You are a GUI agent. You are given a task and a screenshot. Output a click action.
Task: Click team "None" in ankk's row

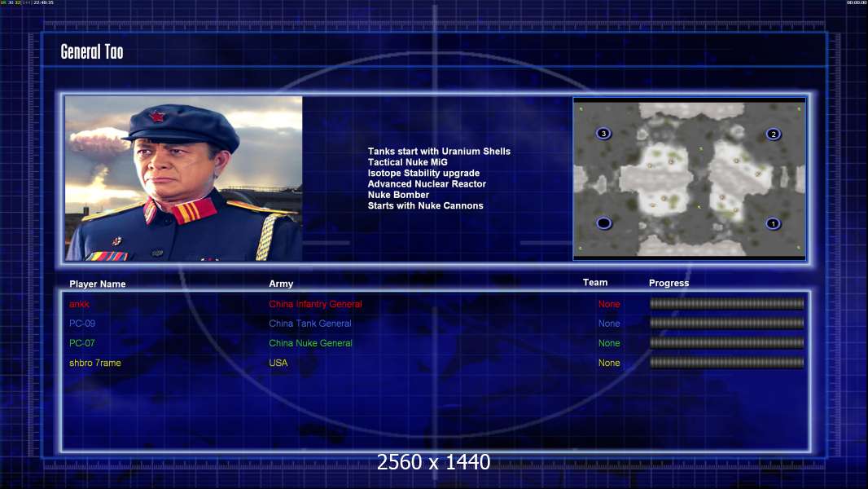pos(609,304)
